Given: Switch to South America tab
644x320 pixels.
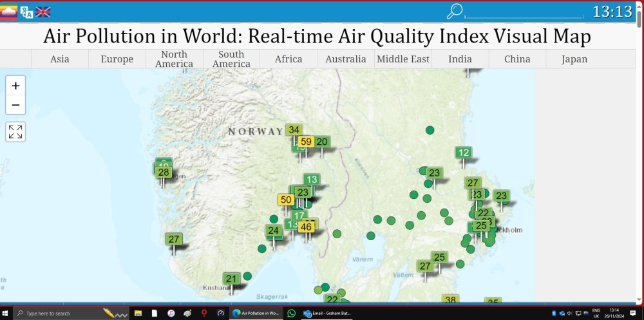Looking at the screenshot, I should (231, 59).
